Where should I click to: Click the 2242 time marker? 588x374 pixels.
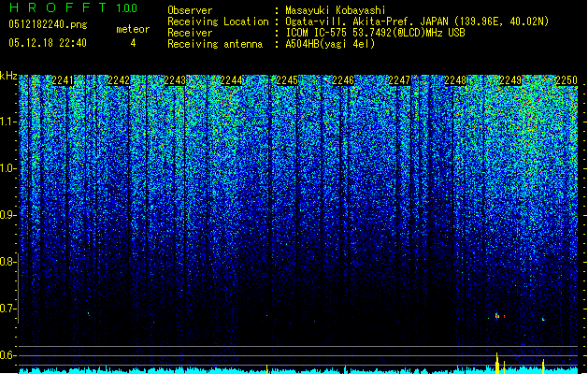pos(119,80)
